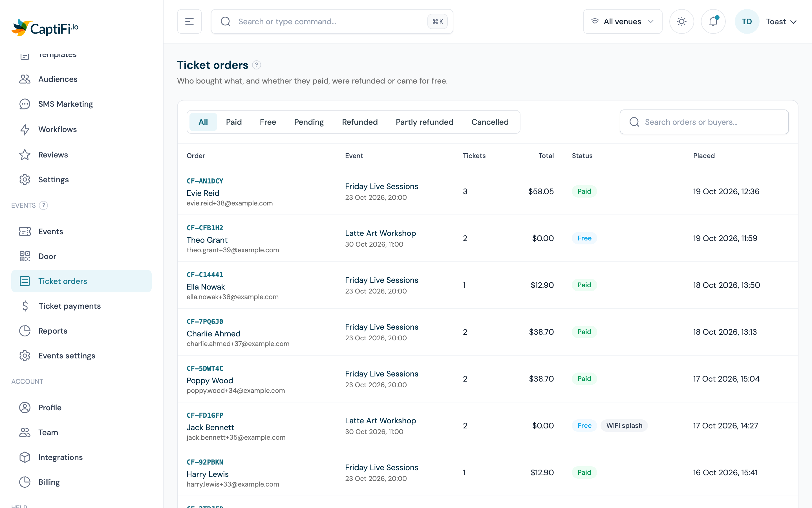Open the notifications bell
The height and width of the screenshot is (508, 812).
713,21
